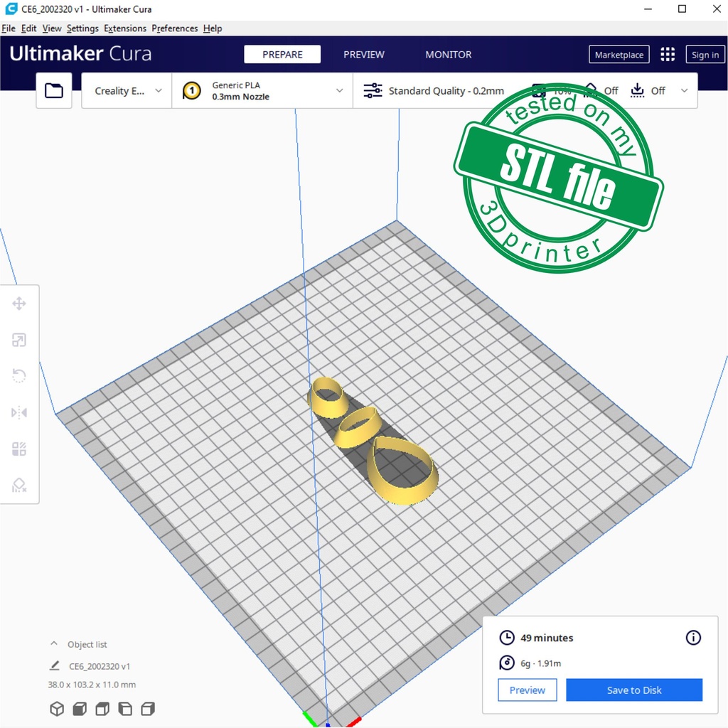Click the 3D perspective view cube icon
728x728 pixels.
57,709
